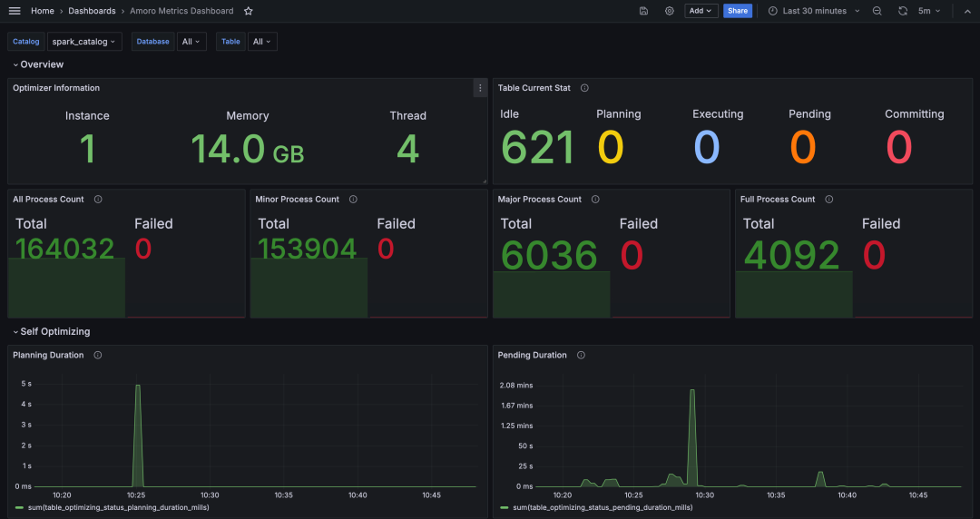The image size is (980, 519).
Task: Open Last 30 minutes time picker
Action: 814,11
